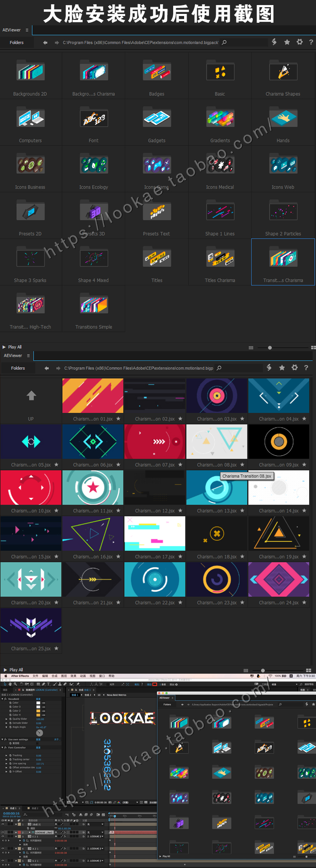
Task: Select the Hand tool in After Effects toolbar
Action: (x=10, y=684)
